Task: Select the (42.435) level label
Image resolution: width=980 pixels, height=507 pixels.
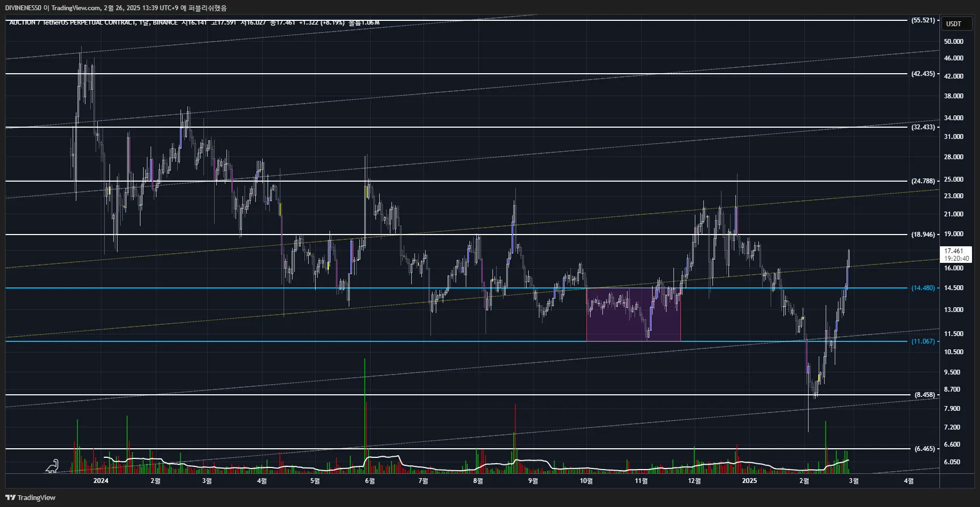Action: 923,74
